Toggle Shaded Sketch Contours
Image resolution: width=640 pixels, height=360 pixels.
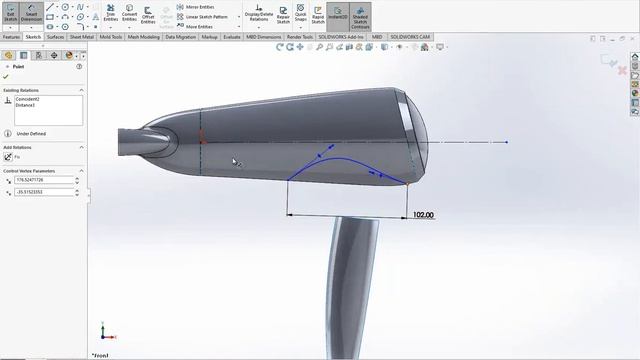tap(360, 16)
